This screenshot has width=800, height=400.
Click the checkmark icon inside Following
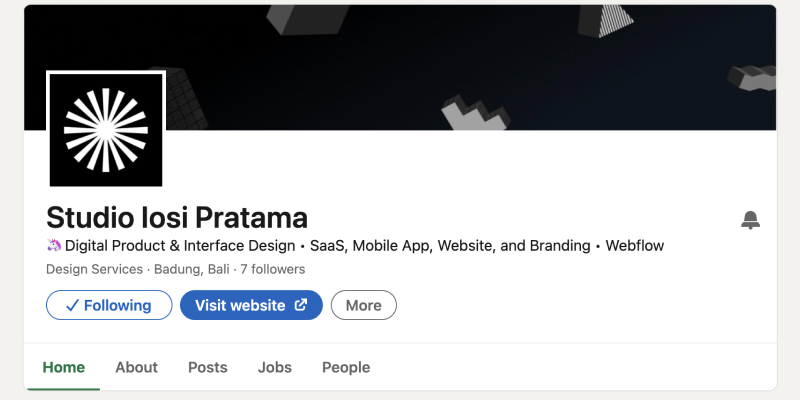[x=72, y=306]
